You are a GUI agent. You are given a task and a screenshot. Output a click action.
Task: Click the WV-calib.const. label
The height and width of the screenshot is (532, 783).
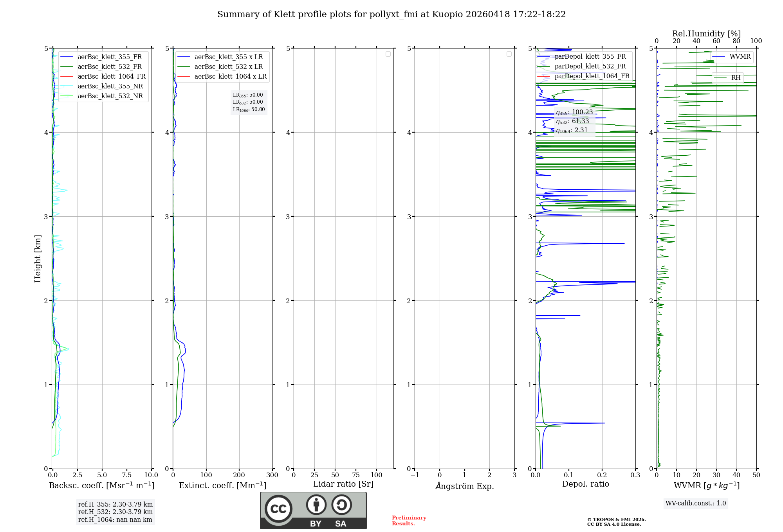(x=696, y=503)
